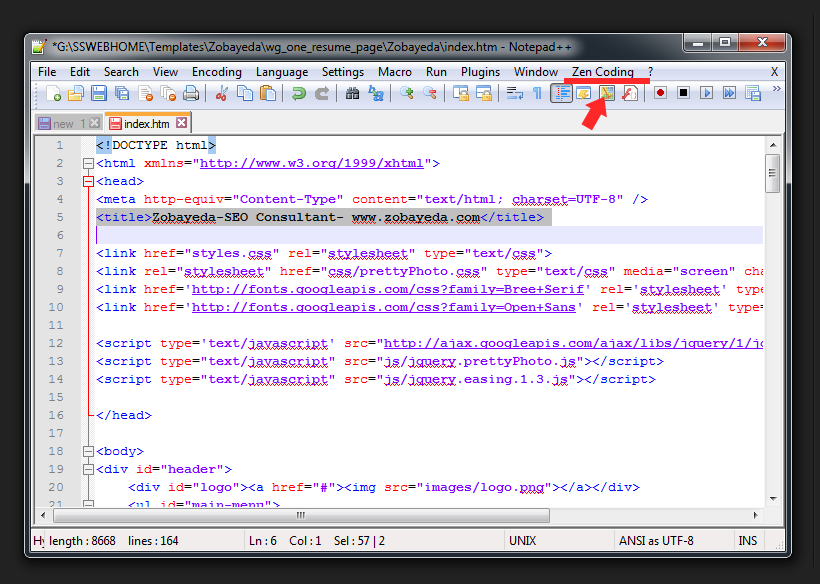820x584 pixels.
Task: Click the Save recorded macro icon
Action: point(753,93)
